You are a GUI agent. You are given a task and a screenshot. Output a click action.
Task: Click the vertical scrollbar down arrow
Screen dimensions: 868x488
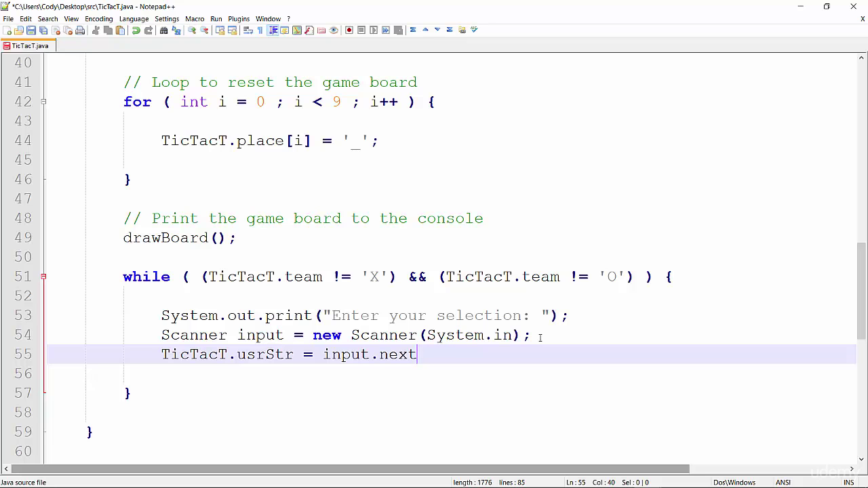862,459
